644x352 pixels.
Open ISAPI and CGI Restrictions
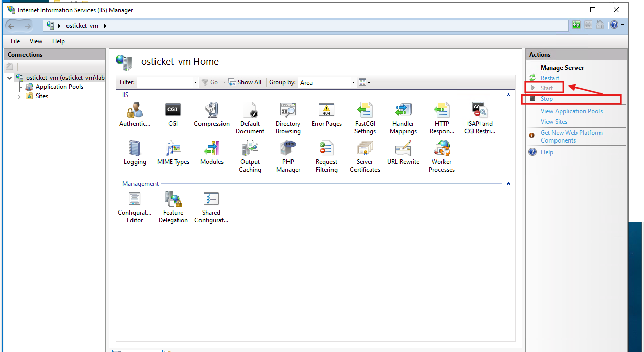480,118
